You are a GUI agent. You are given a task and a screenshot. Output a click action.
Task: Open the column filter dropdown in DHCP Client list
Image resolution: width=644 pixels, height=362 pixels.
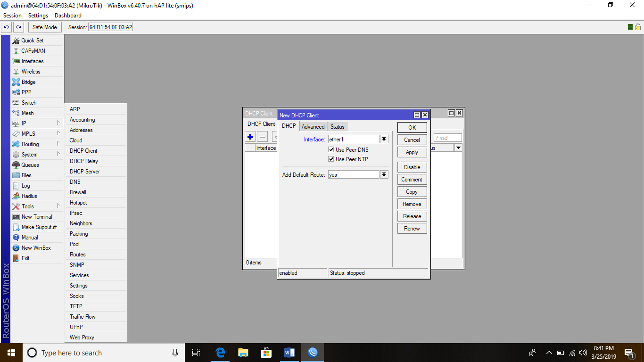click(x=458, y=148)
